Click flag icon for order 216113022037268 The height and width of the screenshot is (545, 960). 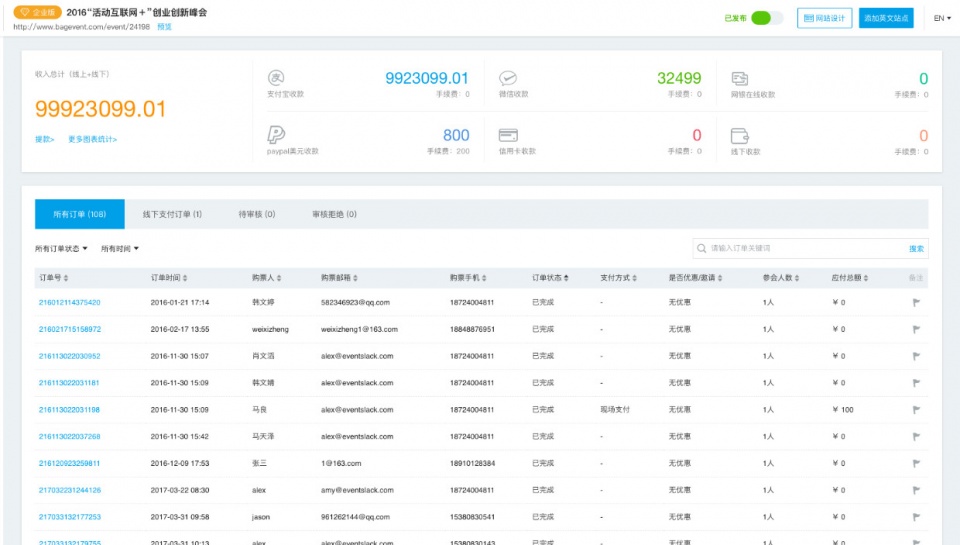[x=916, y=437]
